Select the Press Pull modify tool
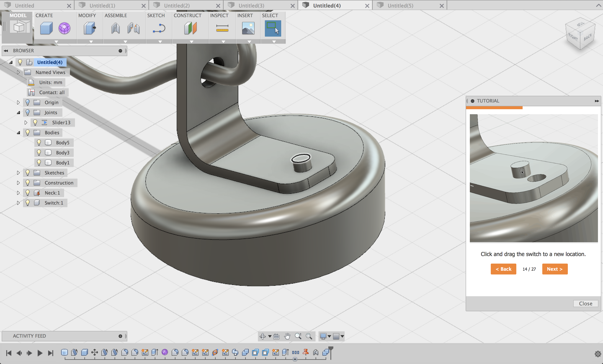603x364 pixels. pyautogui.click(x=90, y=28)
